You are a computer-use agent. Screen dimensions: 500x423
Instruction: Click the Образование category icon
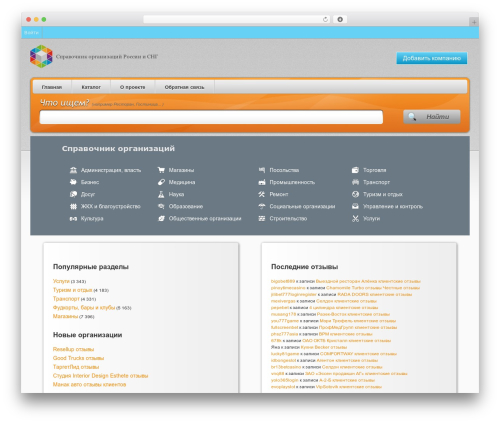pos(161,206)
